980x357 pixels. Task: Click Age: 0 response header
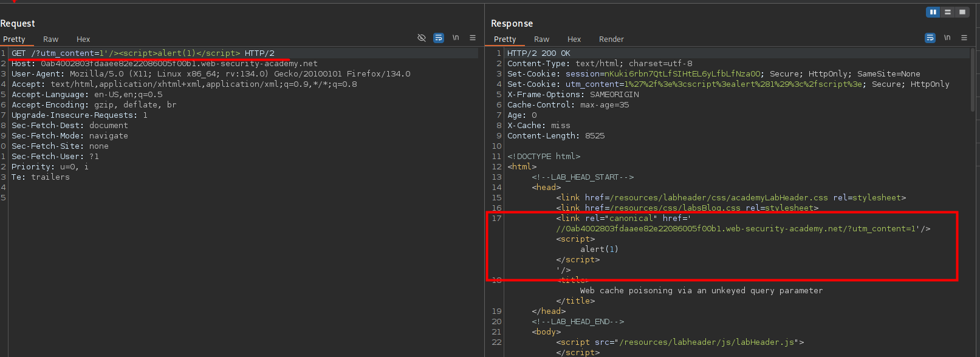point(522,115)
